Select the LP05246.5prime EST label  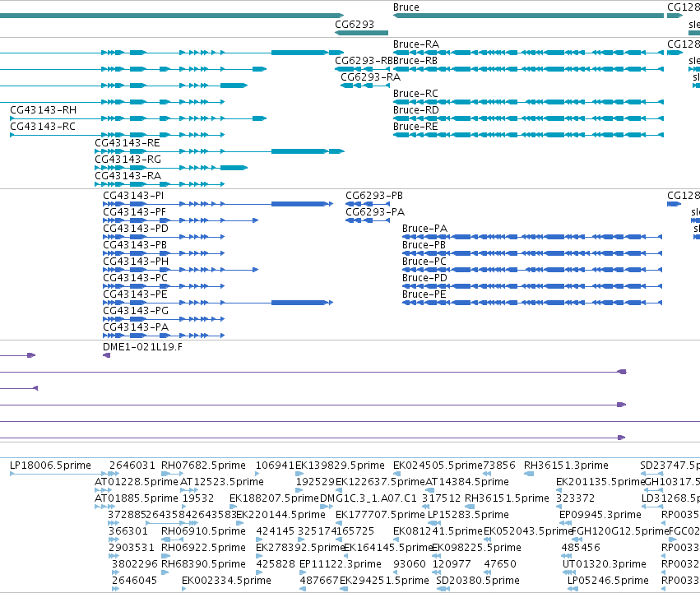608,581
